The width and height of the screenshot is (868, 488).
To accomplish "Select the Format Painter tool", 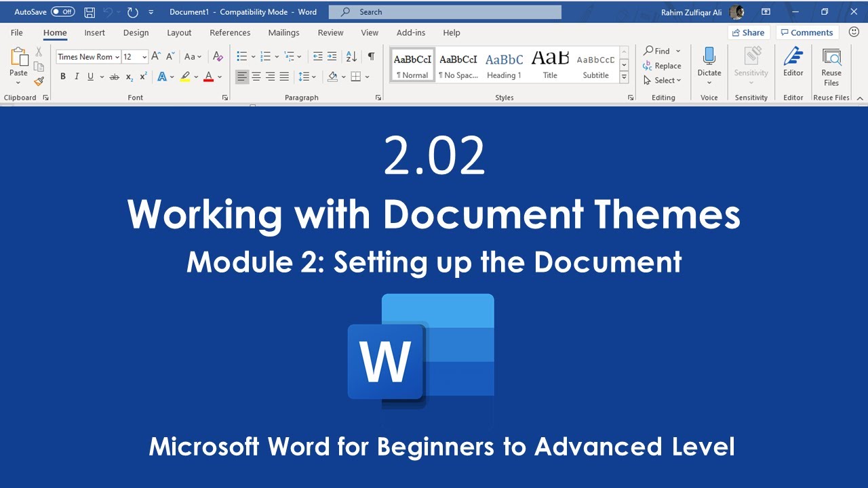I will tap(39, 81).
